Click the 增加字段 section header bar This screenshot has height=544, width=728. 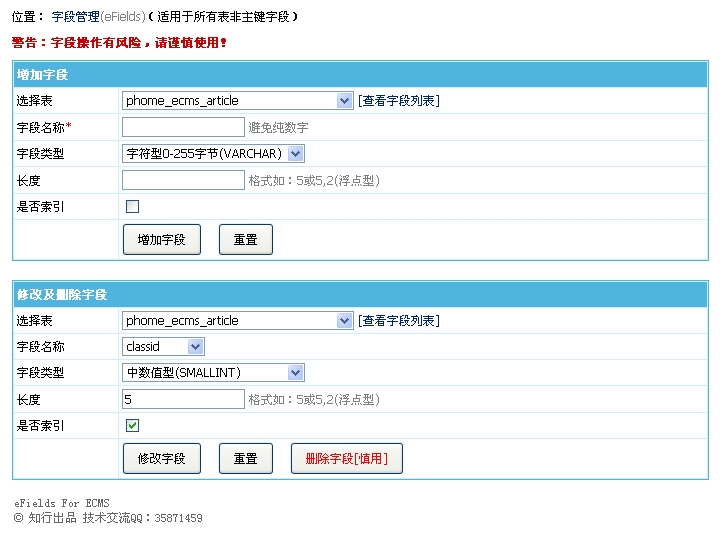(x=358, y=75)
